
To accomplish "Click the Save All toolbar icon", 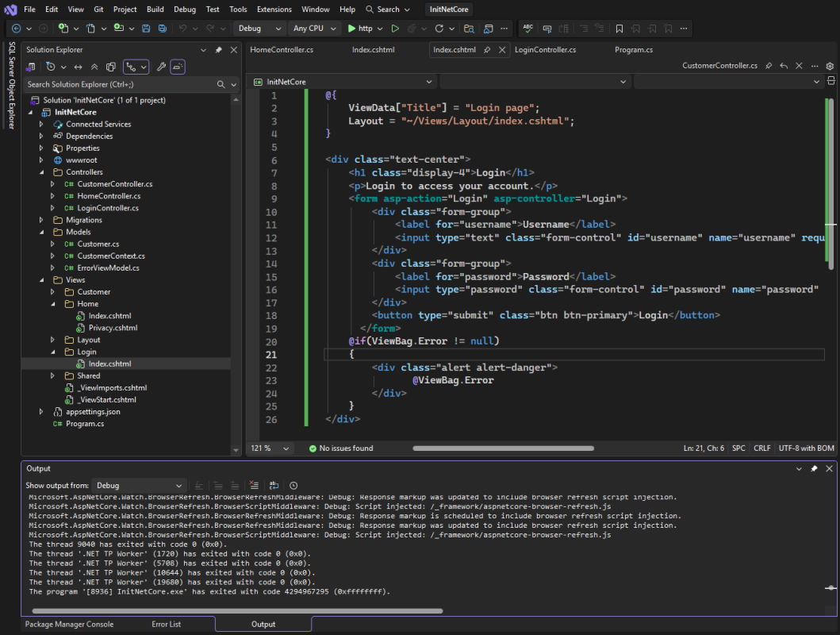I will 163,29.
